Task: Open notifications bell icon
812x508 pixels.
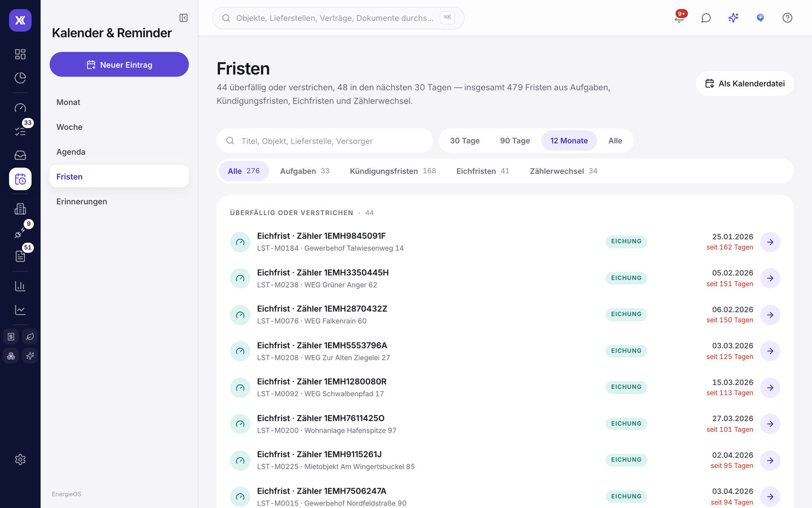Action: click(x=679, y=18)
